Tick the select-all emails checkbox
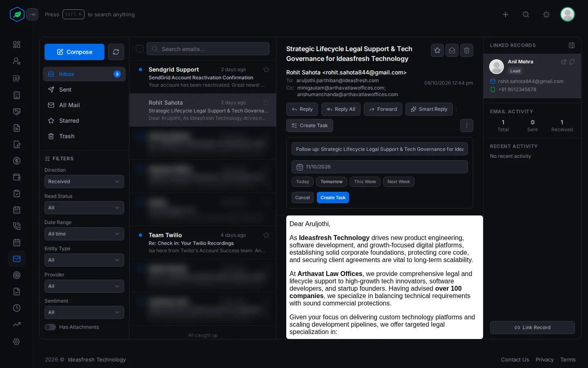The width and height of the screenshot is (588, 368). [x=140, y=49]
